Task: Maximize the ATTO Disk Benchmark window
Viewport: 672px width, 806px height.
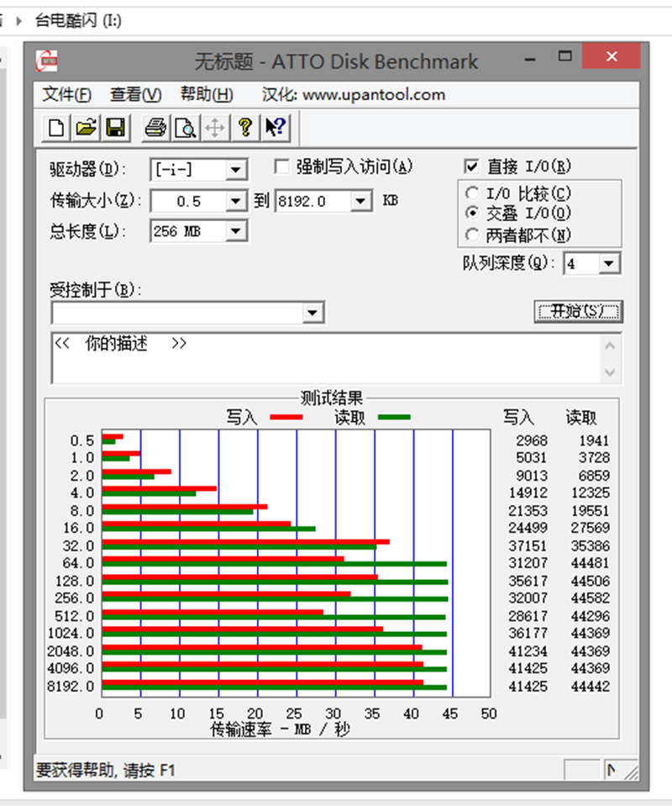Action: [x=564, y=56]
